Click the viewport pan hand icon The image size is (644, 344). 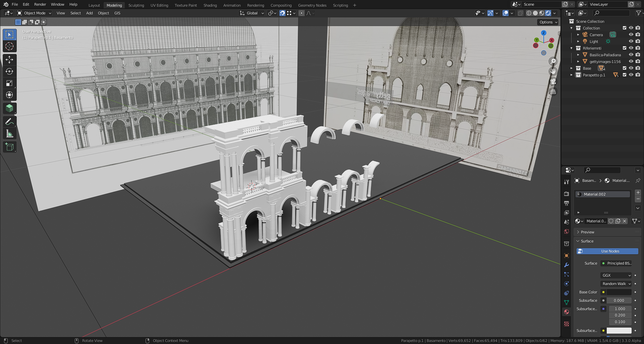pos(553,71)
